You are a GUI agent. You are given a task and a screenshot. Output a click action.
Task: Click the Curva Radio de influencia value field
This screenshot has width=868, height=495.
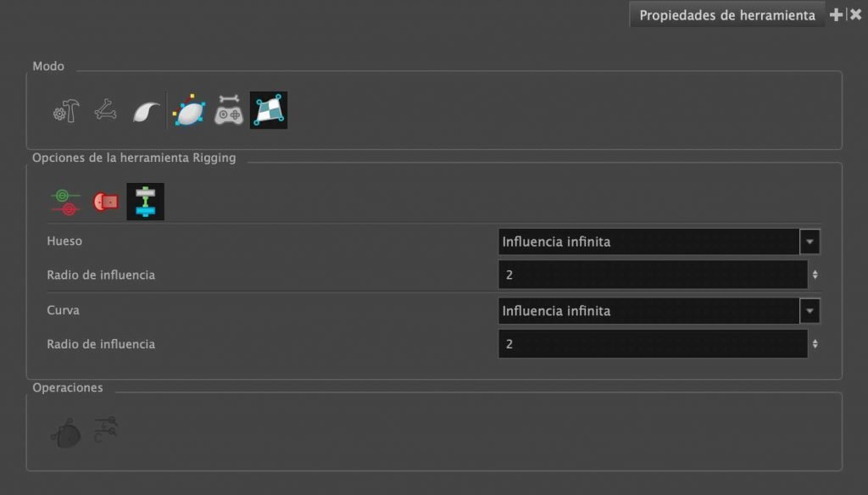(653, 344)
